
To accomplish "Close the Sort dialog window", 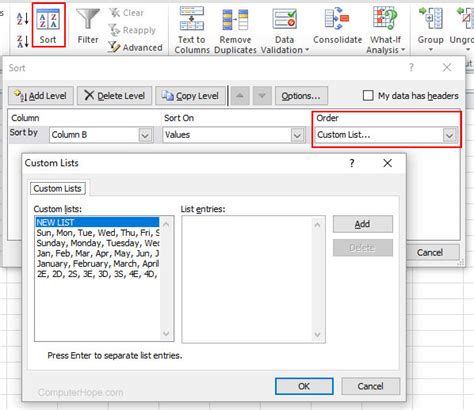I will [x=447, y=68].
